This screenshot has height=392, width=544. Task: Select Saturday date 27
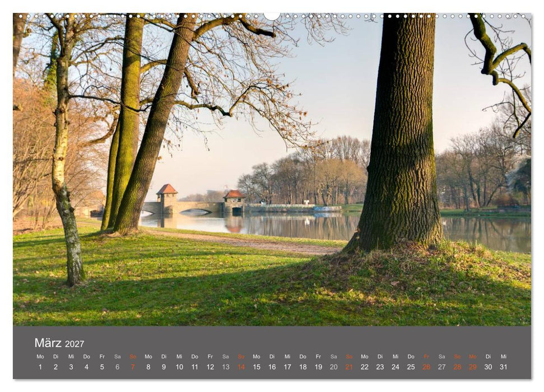click(x=441, y=367)
